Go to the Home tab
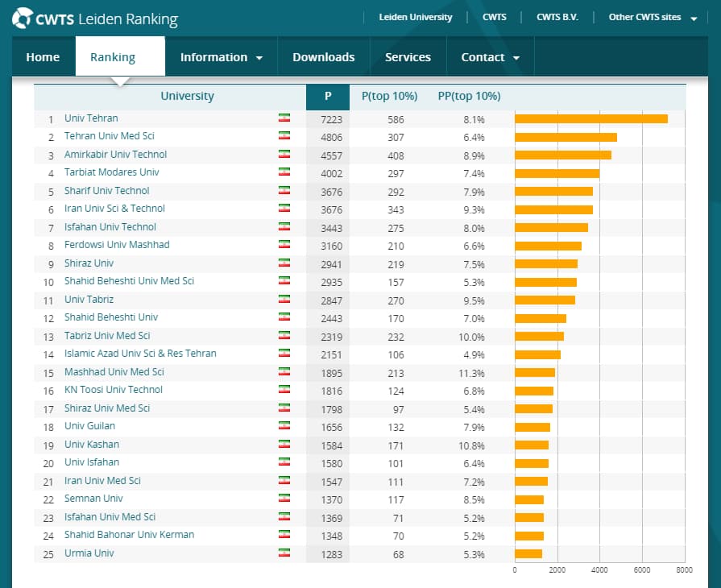Screen dimensions: 721x588 (x=43, y=57)
